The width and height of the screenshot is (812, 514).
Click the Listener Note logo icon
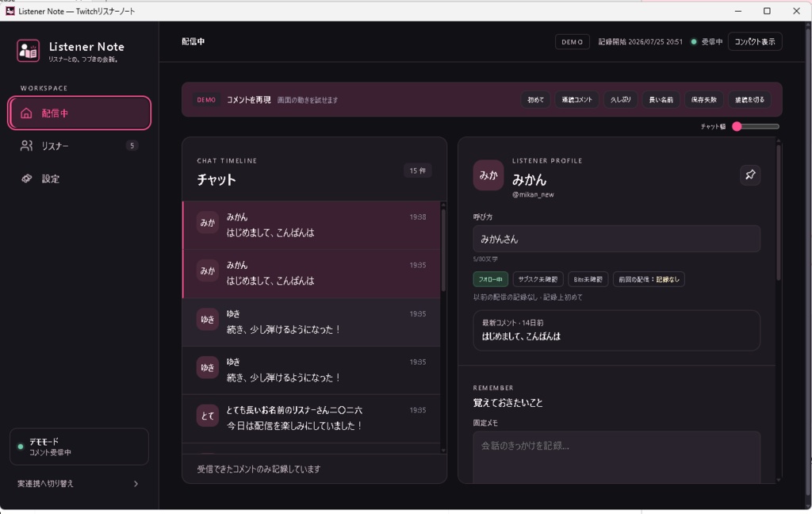[x=28, y=51]
